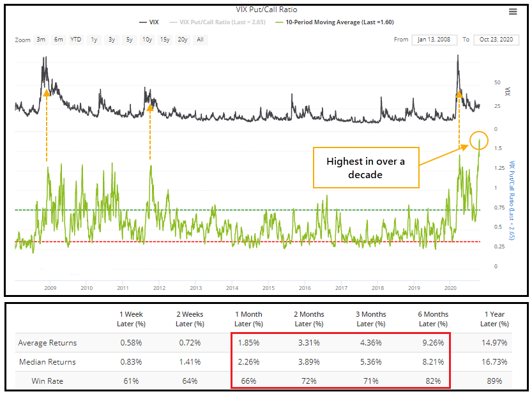Click the 2020 x-axis label
Image resolution: width=532 pixels, height=394 pixels.
tap(450, 288)
